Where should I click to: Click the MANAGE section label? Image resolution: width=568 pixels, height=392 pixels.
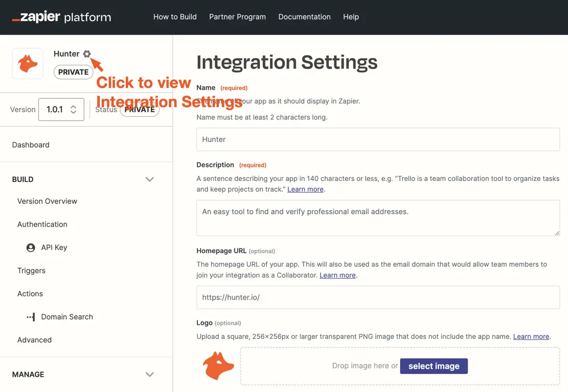point(28,375)
